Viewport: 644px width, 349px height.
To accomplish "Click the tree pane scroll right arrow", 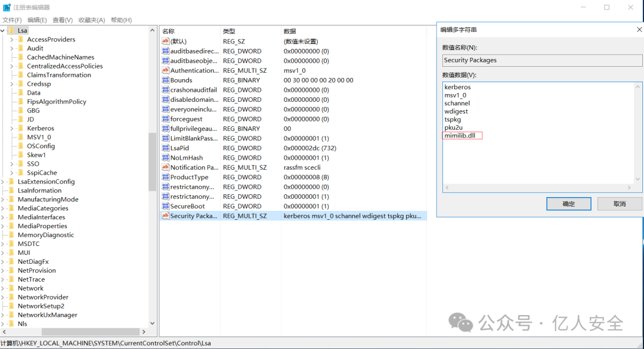I will click(x=144, y=332).
